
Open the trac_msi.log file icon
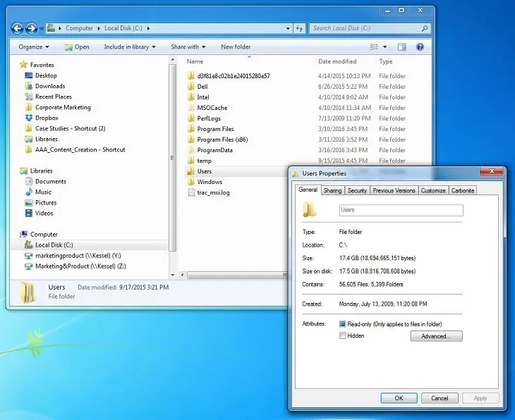(x=191, y=192)
